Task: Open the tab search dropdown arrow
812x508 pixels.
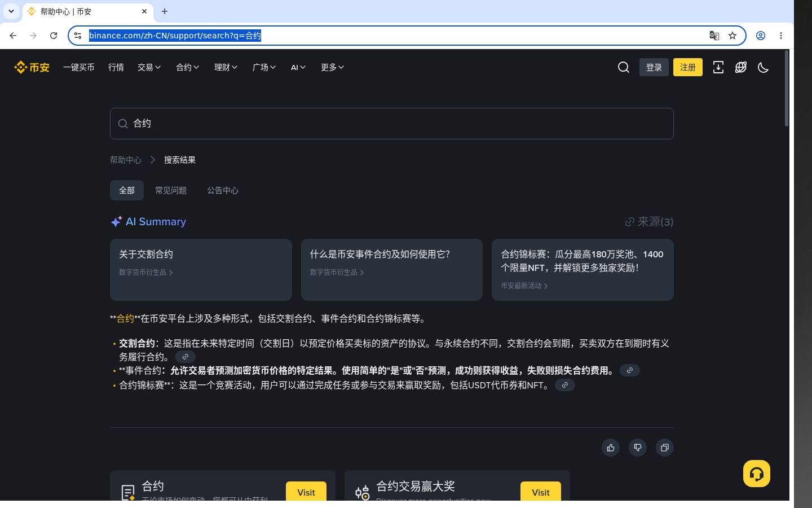Action: click(x=11, y=11)
